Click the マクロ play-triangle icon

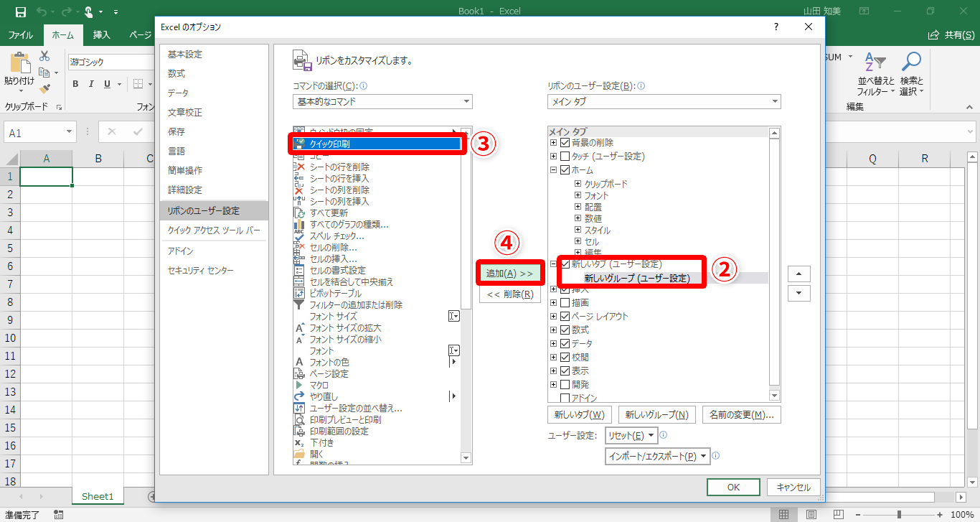[x=300, y=386]
